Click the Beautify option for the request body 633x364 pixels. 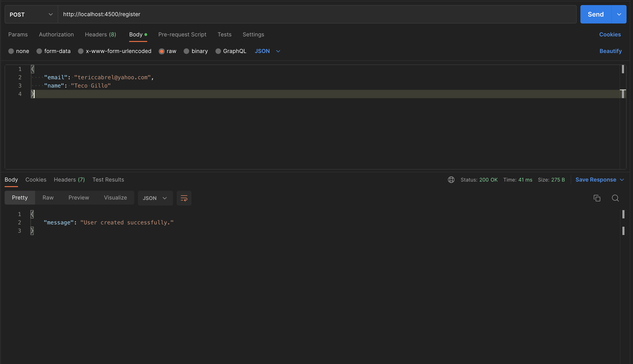(610, 51)
